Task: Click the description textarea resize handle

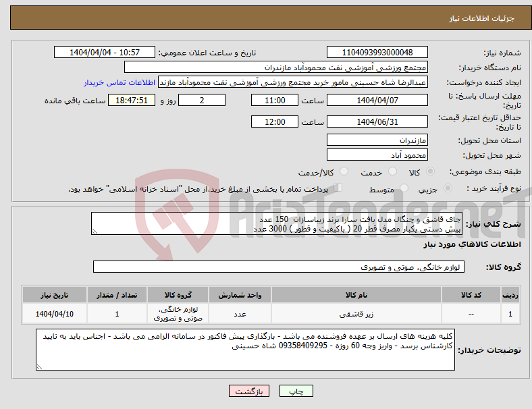Action: pos(95,231)
